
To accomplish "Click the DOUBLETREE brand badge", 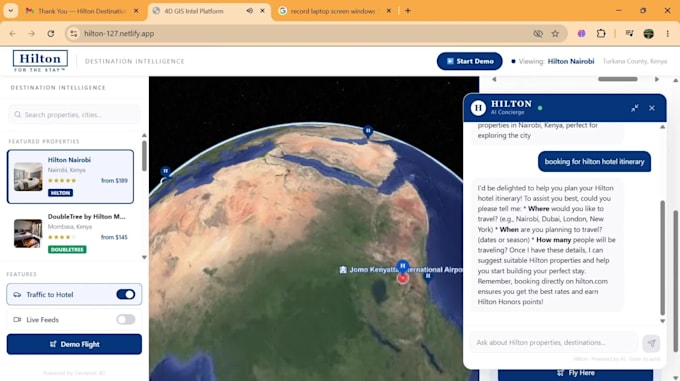I will point(67,249).
